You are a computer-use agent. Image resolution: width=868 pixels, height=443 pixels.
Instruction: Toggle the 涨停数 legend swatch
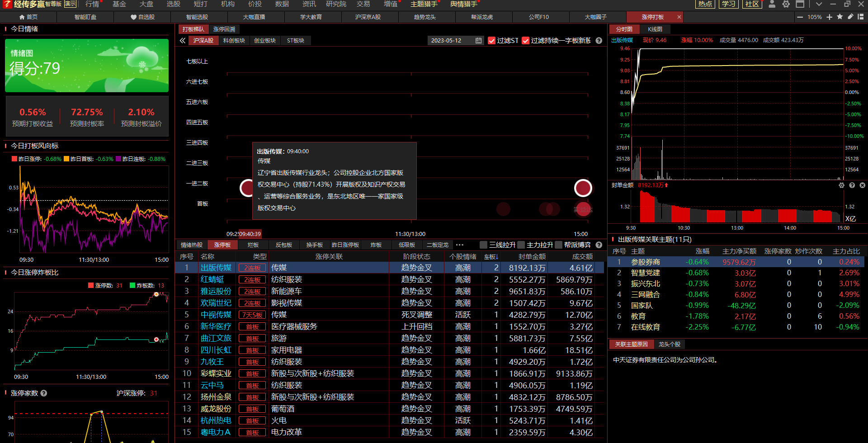click(91, 286)
